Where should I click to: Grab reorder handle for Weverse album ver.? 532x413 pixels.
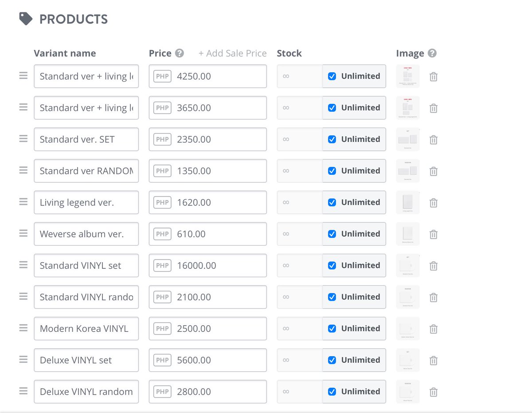[23, 233]
